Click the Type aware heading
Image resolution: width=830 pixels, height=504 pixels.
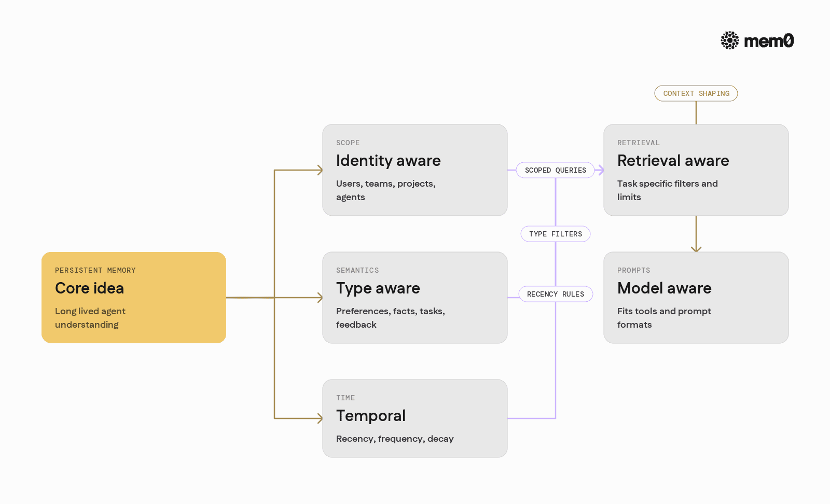(378, 288)
